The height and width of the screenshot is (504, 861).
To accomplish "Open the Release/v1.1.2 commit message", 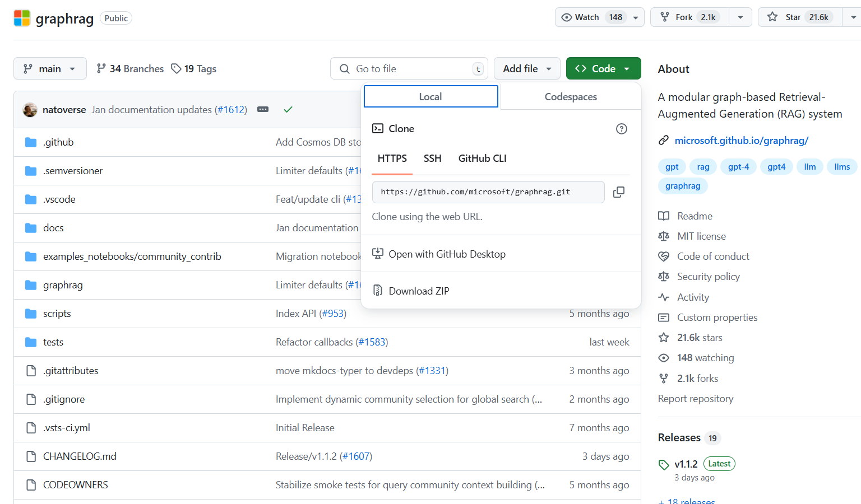I will pos(306,456).
